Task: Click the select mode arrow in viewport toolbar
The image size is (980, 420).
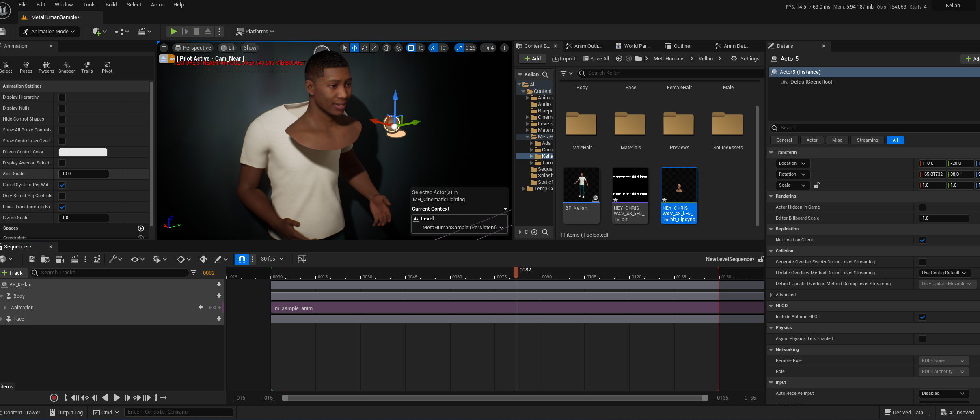Action: tap(345, 48)
